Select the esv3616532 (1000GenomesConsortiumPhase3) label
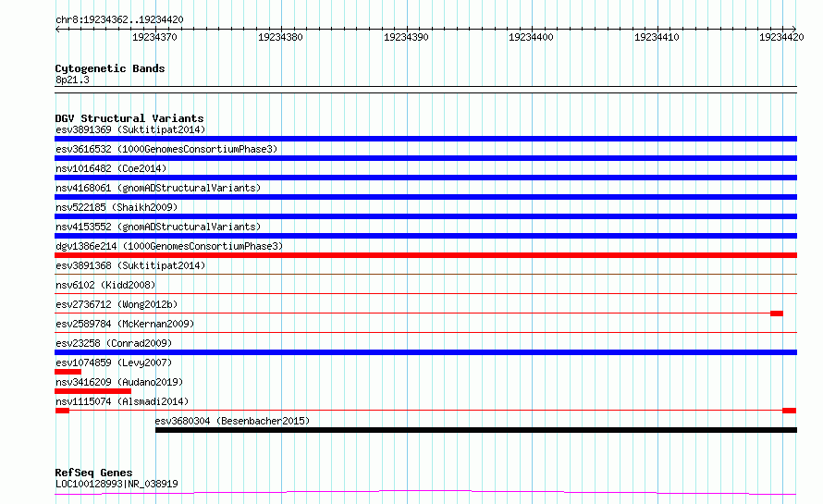823x504 pixels. tap(166, 149)
